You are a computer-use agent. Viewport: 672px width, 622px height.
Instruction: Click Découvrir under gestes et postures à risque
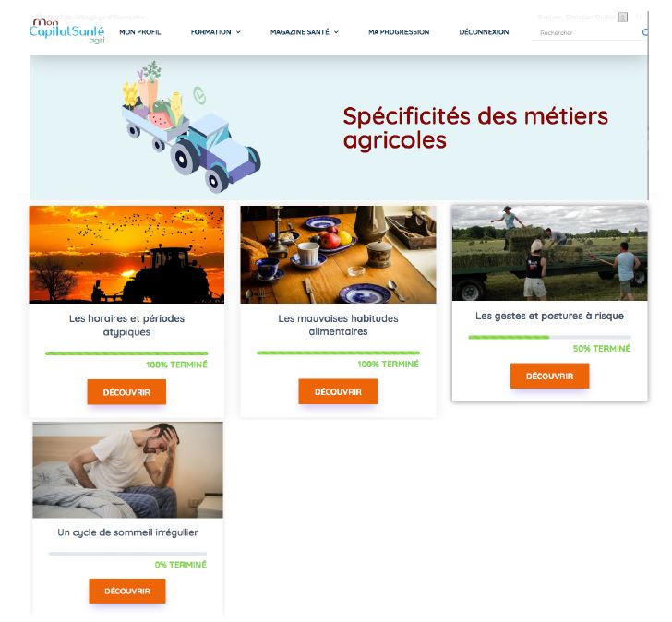[x=550, y=377]
